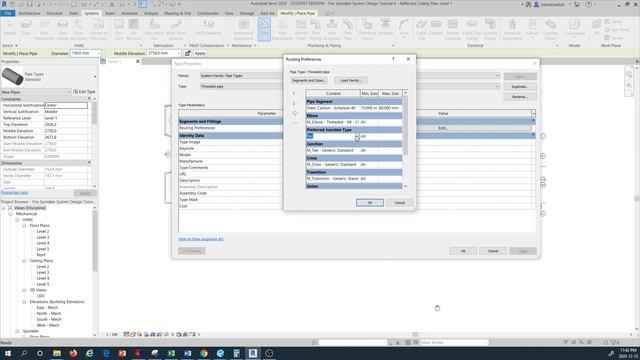
Task: Open the Collaborate ribbon tab
Action: pyautogui.click(x=208, y=13)
